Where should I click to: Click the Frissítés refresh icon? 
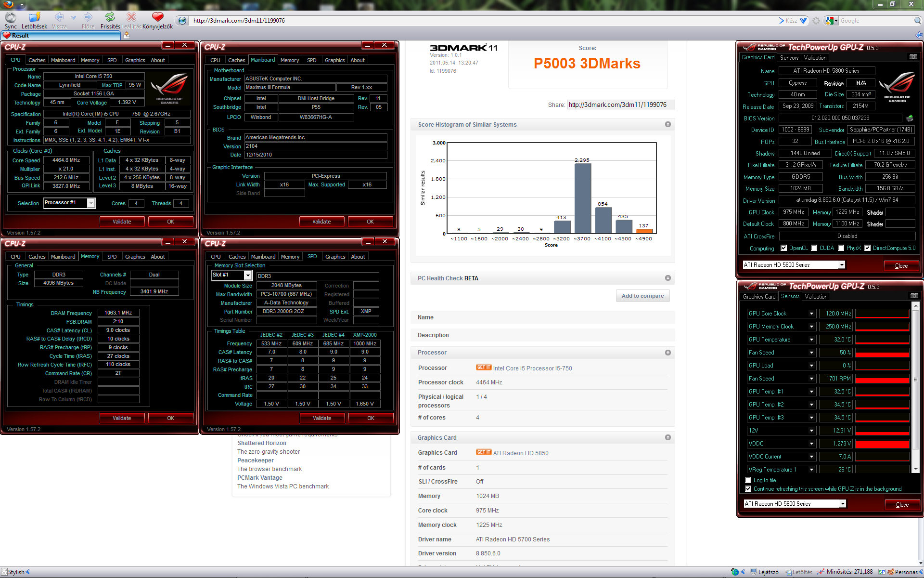click(110, 17)
